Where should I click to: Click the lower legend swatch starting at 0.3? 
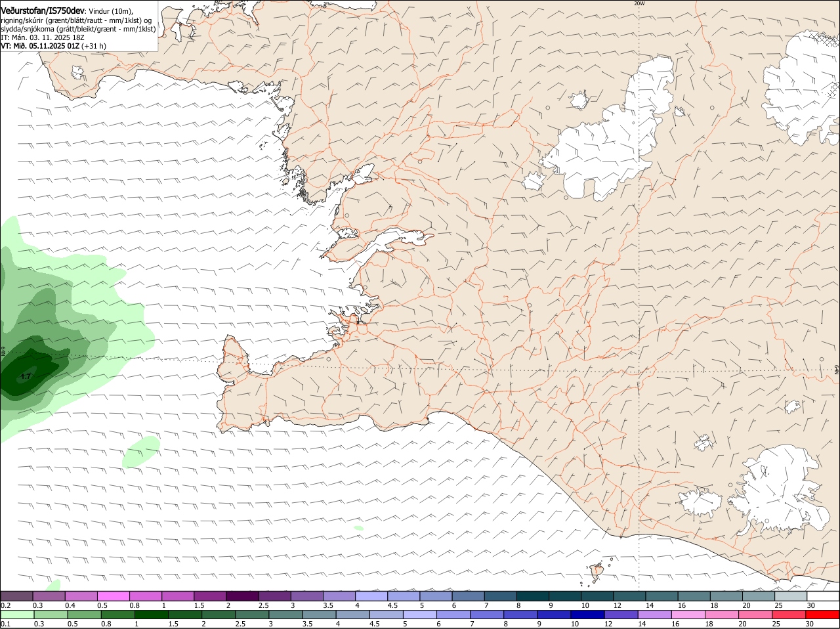coord(51,615)
